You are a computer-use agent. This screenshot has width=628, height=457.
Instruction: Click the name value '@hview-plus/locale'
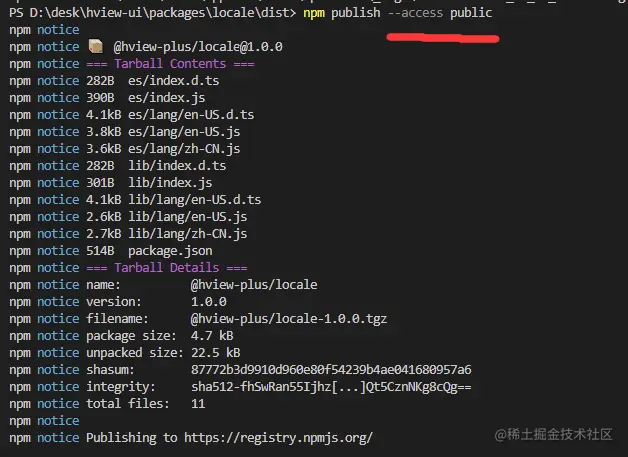point(254,285)
